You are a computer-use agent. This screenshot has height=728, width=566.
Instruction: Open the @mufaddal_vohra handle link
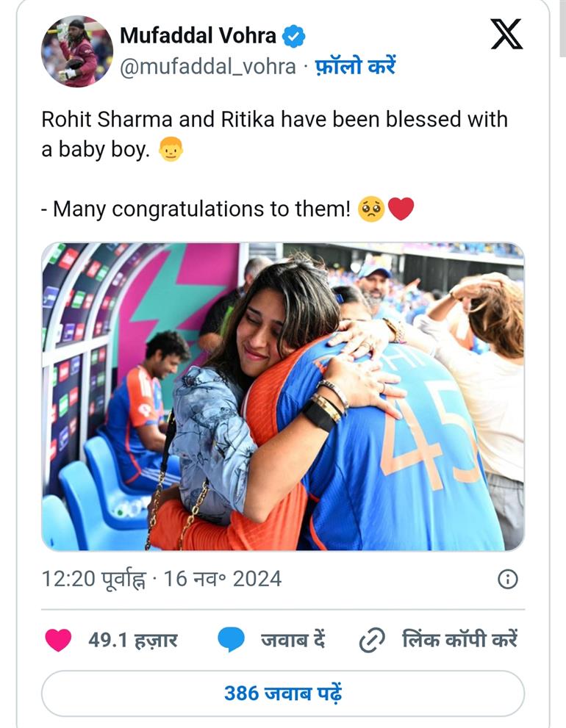point(207,66)
